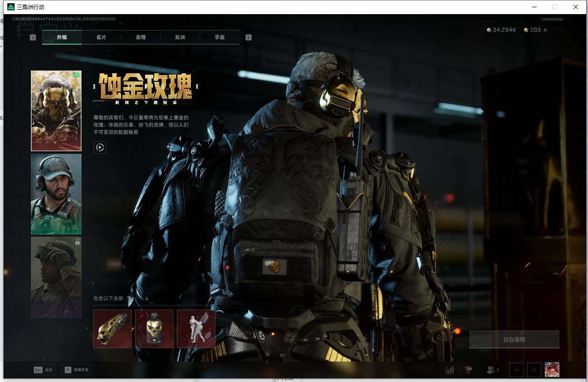Open the flag icon in bottom bar
Viewport: 588px width, 382px height.
coord(468,370)
